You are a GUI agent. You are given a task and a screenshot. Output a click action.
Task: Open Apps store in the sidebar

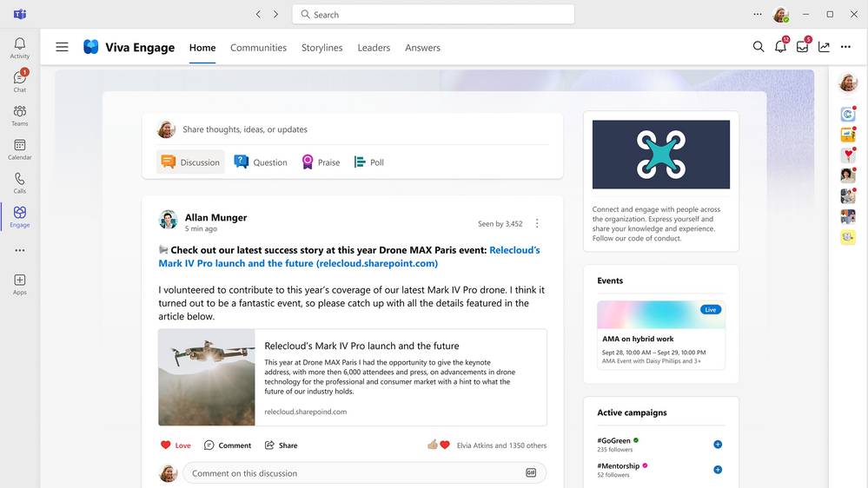[19, 285]
